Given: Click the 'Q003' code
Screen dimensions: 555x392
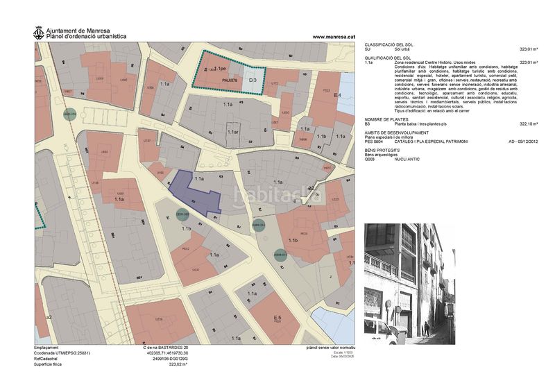Looking at the screenshot, I should pos(369,159).
